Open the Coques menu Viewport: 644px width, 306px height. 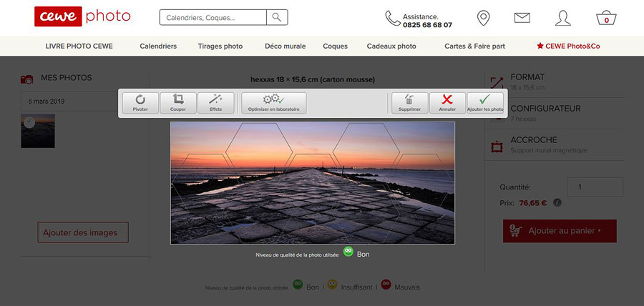[335, 46]
